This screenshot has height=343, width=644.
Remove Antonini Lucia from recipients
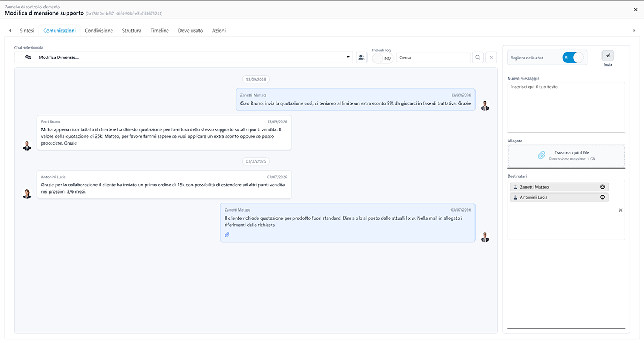(603, 197)
